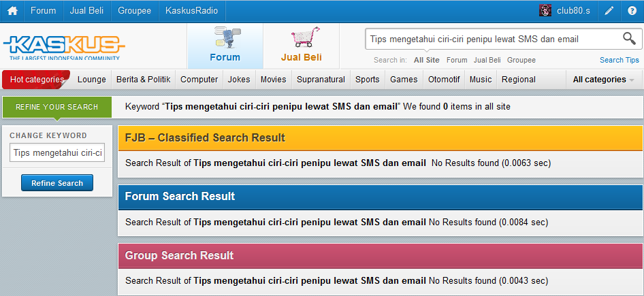This screenshot has height=296, width=644.
Task: Open Forum in the top navigation bar
Action: (43, 11)
